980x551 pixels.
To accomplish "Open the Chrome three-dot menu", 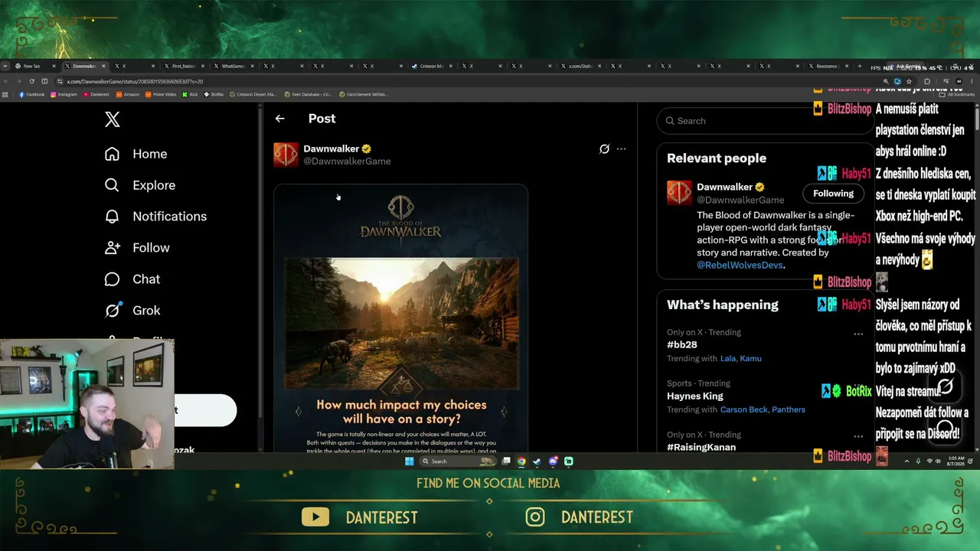I will point(973,81).
